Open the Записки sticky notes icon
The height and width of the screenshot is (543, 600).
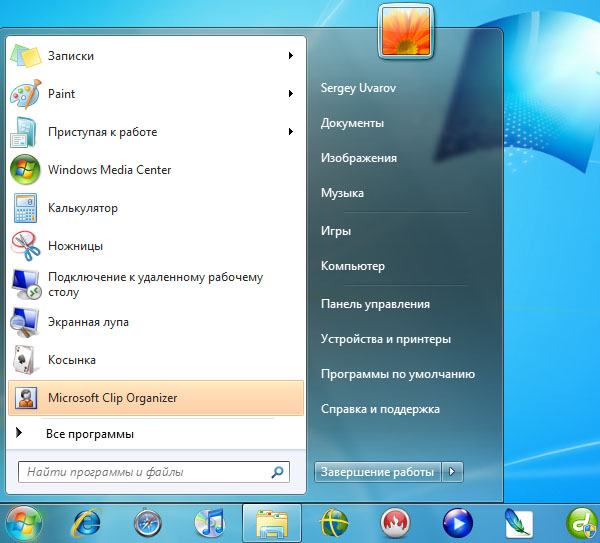[x=25, y=56]
